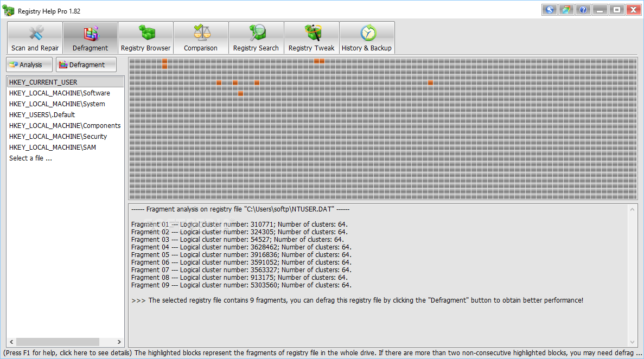Minimize the Registry Help Pro window
Screen dimensions: 644x359
[600, 10]
